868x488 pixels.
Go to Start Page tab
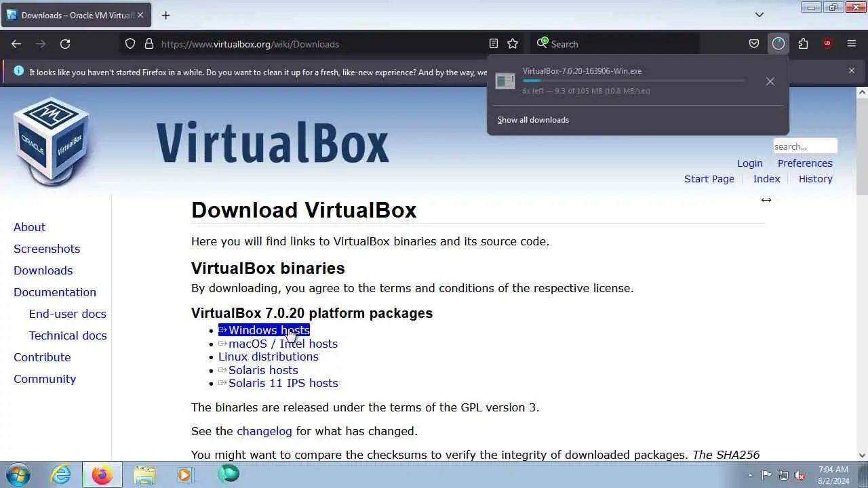click(709, 179)
